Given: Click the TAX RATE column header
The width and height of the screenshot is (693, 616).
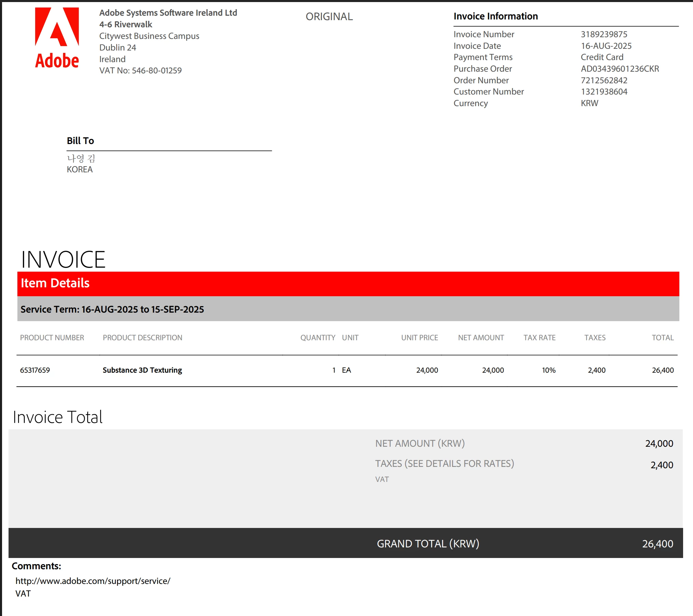Looking at the screenshot, I should (x=539, y=338).
